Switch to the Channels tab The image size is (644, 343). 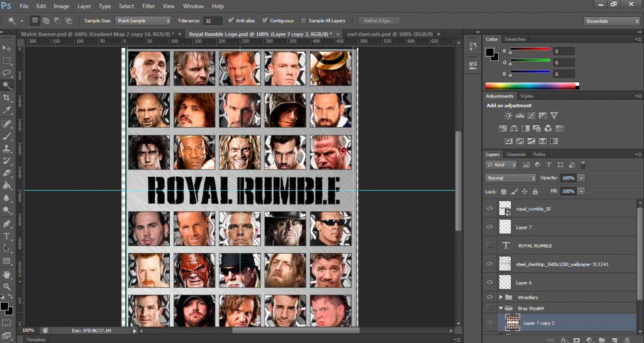click(x=516, y=154)
